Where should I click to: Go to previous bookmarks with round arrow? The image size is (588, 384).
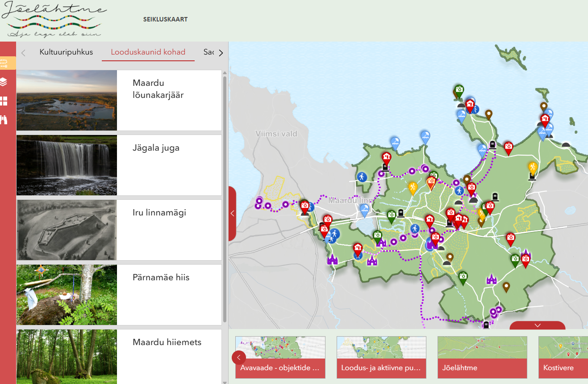coord(239,358)
